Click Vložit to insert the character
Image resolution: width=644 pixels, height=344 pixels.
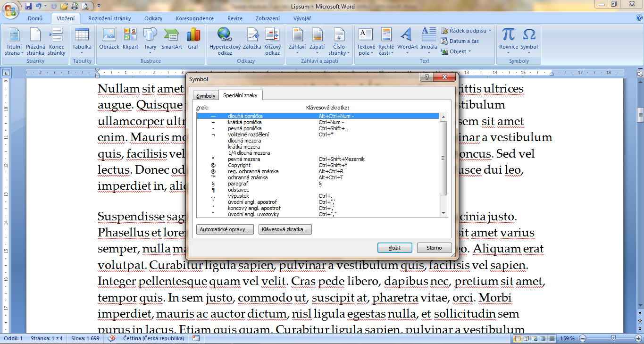tap(395, 248)
